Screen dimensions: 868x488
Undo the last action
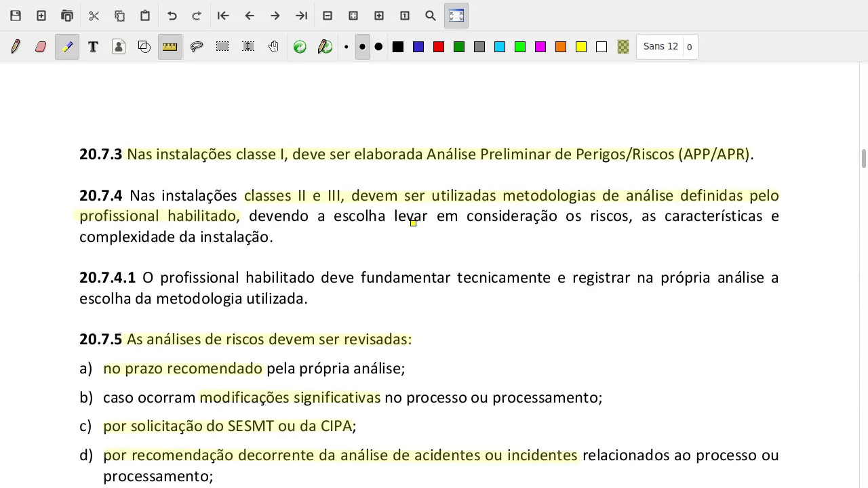coord(172,16)
